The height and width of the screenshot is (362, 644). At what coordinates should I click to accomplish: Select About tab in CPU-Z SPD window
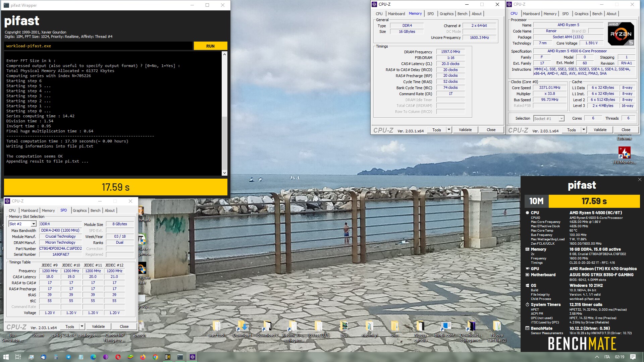(110, 210)
